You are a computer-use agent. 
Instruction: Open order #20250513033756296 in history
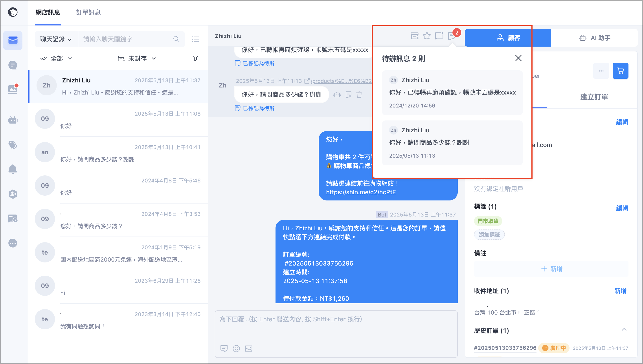tap(505, 348)
